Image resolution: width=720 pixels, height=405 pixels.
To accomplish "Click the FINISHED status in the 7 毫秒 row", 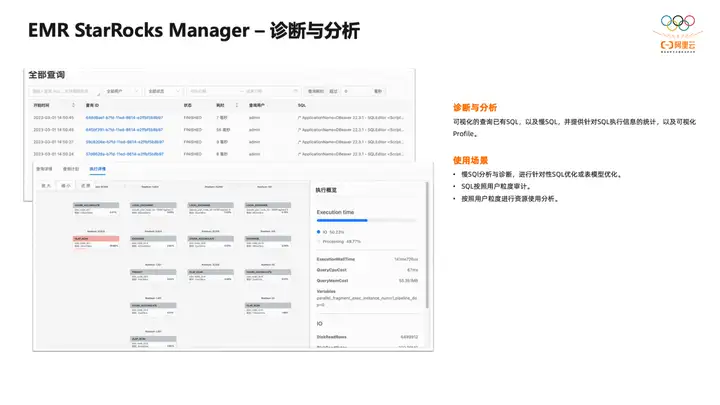I will pos(193,118).
